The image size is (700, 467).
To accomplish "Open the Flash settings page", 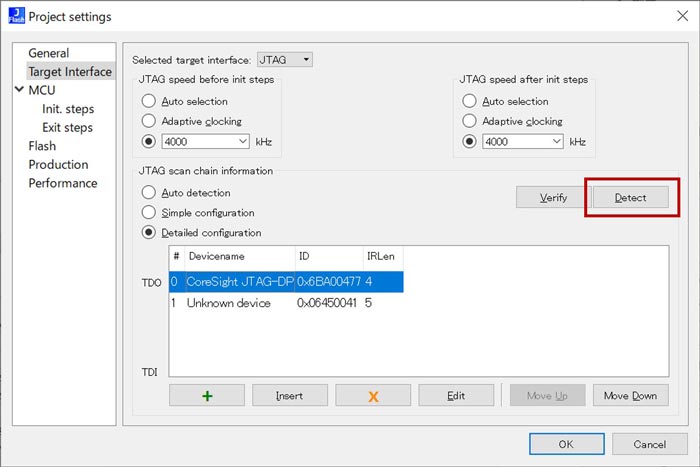I will [x=42, y=146].
